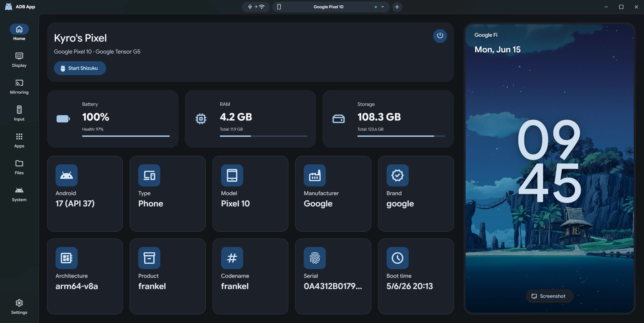Viewport: 644px width, 323px height.
Task: Click the Architecture chip icon
Action: 67,258
